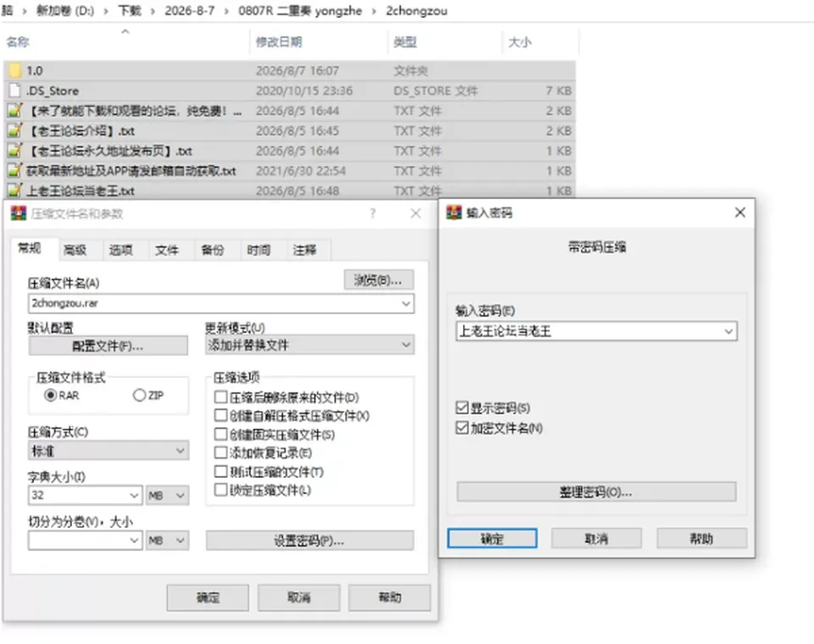Click the 配置文件(F)... button
Viewport: 814px width, 644px height.
click(x=108, y=346)
